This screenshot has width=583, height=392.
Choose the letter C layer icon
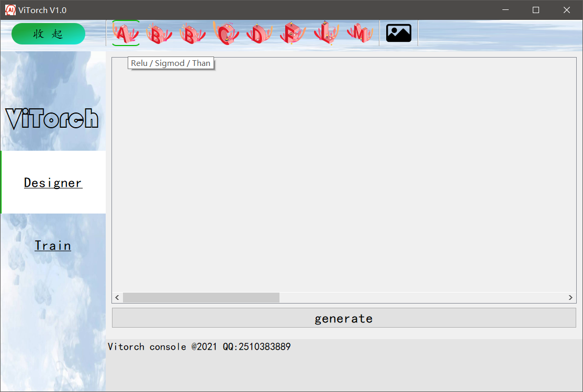(x=226, y=33)
